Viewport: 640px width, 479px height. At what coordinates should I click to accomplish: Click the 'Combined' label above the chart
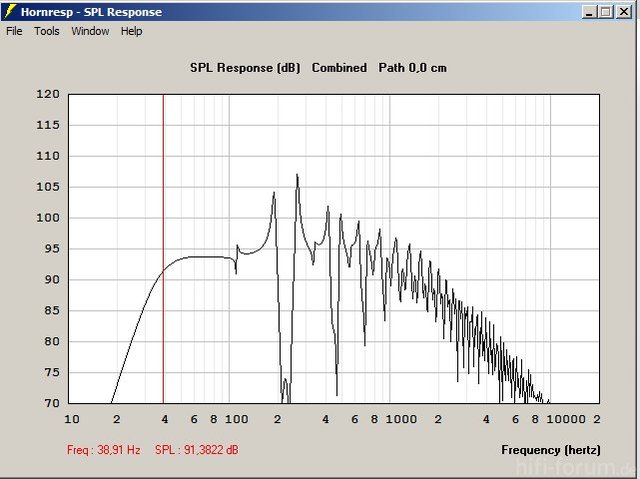(339, 68)
